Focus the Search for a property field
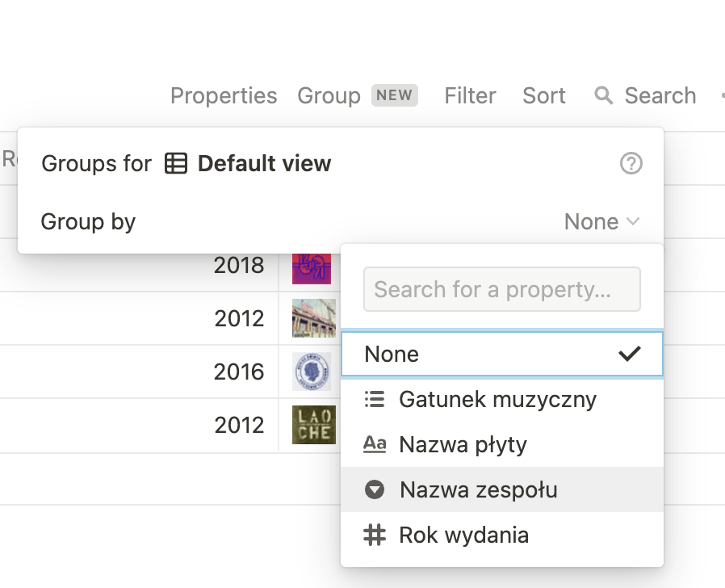Screen dimensions: 725x588 point(501,289)
